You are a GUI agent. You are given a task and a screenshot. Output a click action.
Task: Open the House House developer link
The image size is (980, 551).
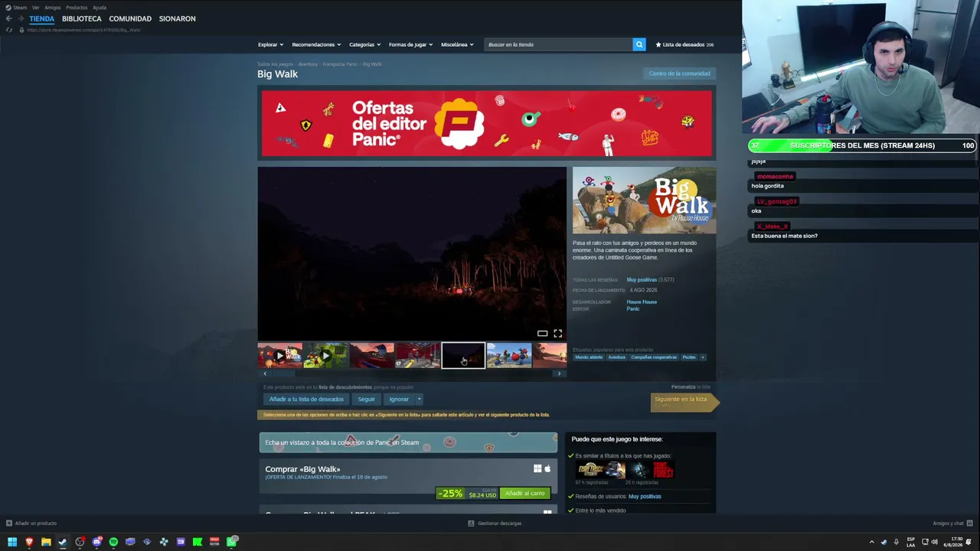tap(642, 302)
